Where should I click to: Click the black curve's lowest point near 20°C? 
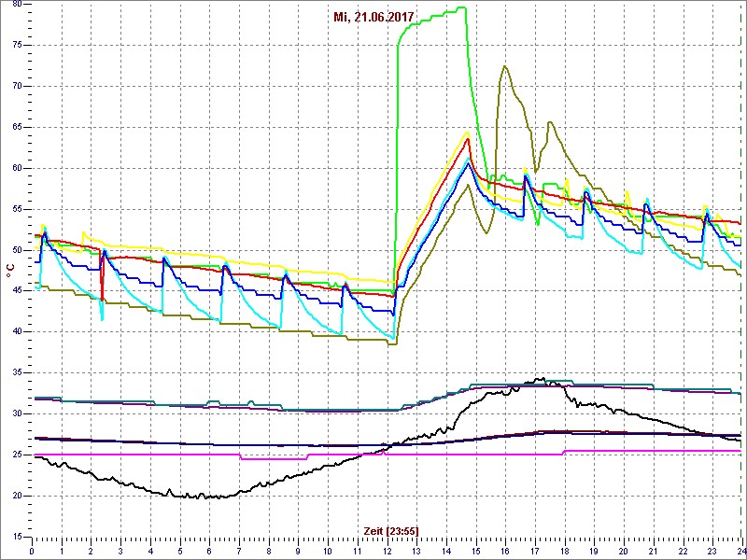click(x=204, y=497)
